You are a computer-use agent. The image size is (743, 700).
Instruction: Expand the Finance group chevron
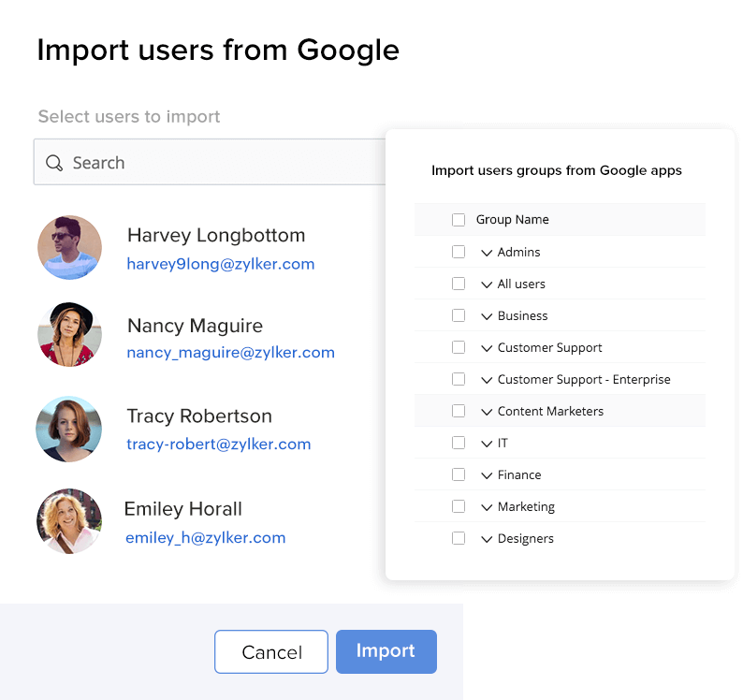coord(487,475)
